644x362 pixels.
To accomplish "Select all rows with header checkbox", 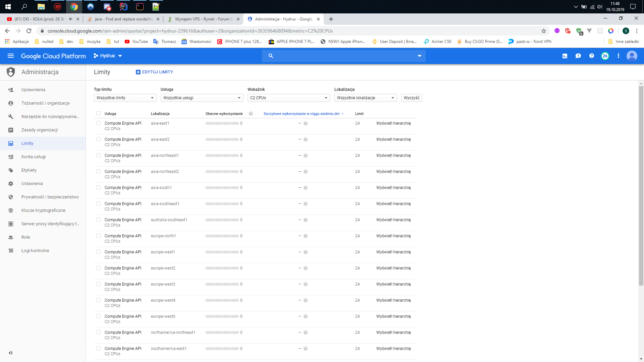I will [x=99, y=113].
